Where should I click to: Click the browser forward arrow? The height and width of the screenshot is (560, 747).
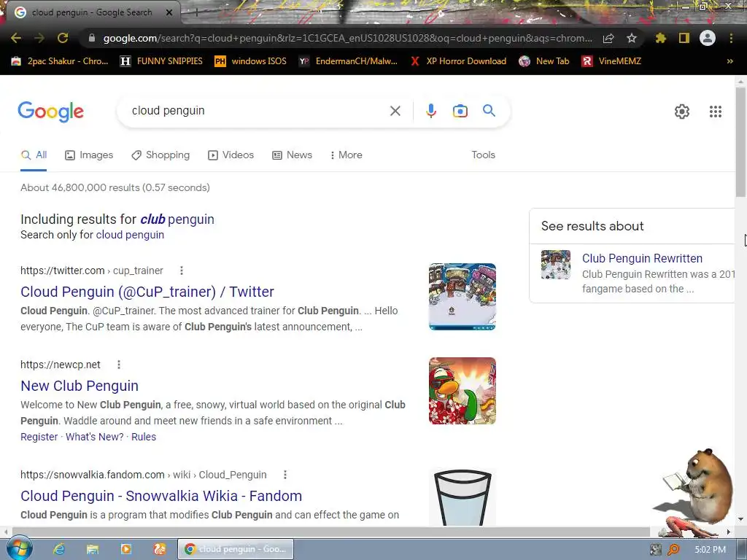pyautogui.click(x=39, y=38)
